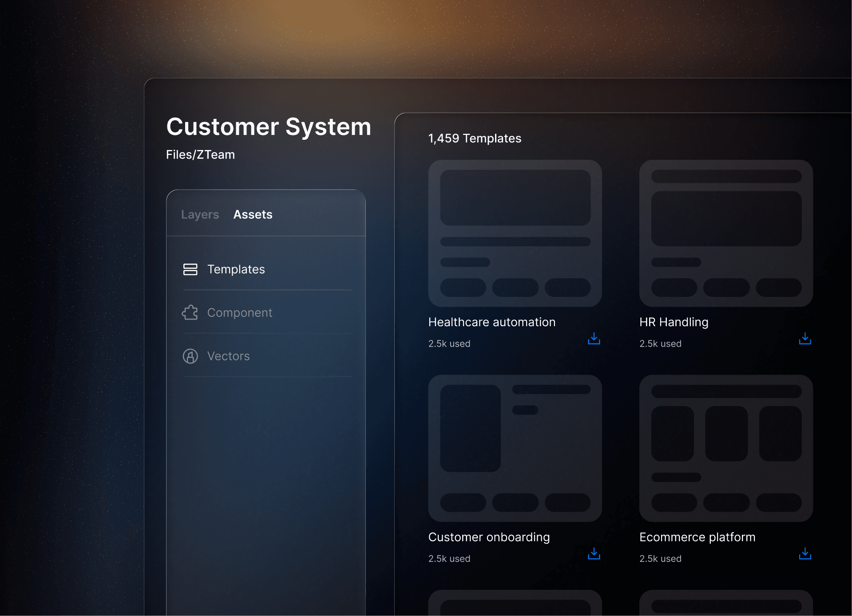Switch to the Assets tab
Image resolution: width=852 pixels, height=616 pixels.
point(253,215)
